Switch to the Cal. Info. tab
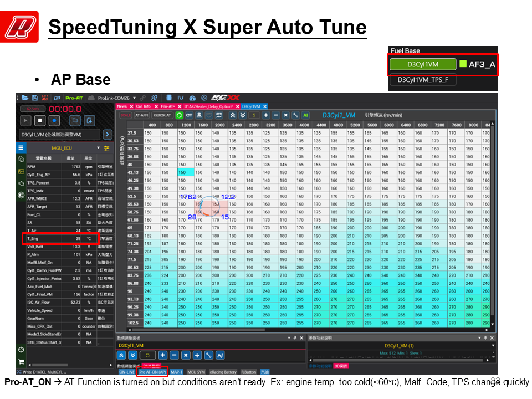The image size is (532, 399). (x=144, y=106)
